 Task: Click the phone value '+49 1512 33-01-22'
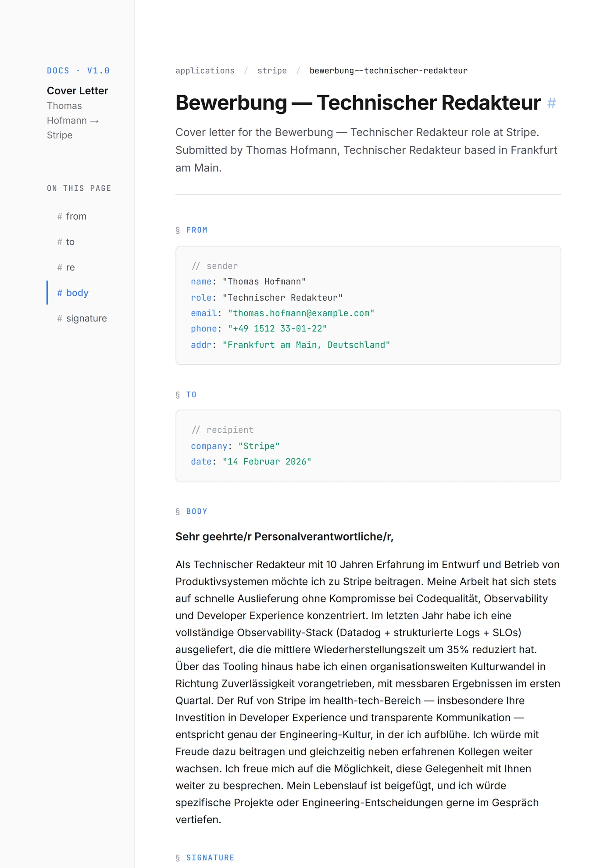tap(278, 328)
